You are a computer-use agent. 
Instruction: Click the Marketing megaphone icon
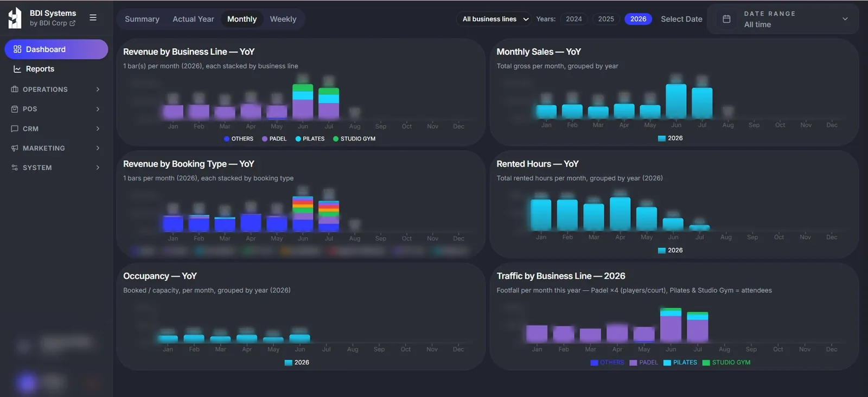[x=15, y=148]
